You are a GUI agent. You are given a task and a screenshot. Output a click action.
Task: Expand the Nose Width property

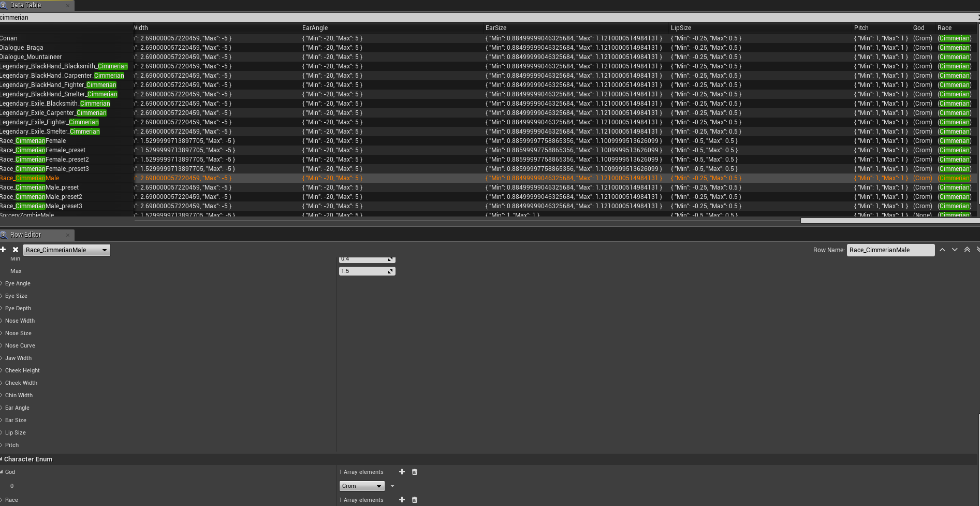2,321
